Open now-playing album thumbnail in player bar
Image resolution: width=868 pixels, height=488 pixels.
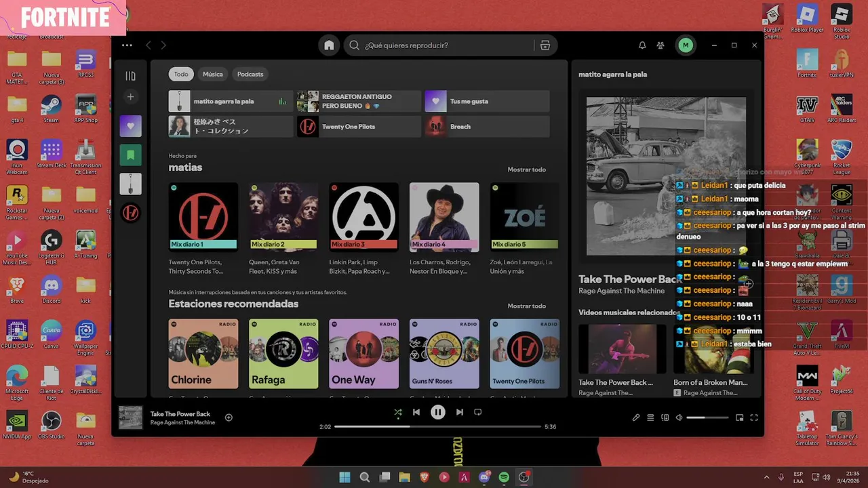(131, 418)
